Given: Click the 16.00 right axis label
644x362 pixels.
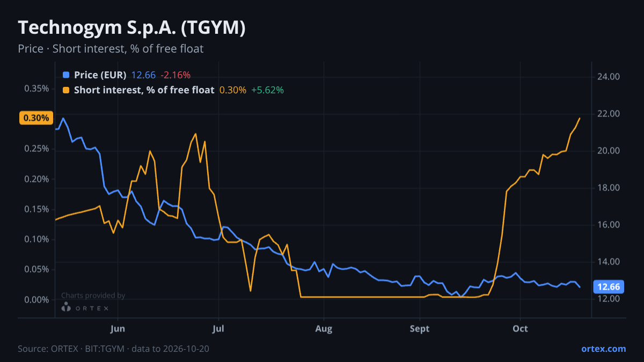Looking at the screenshot, I should coord(609,225).
